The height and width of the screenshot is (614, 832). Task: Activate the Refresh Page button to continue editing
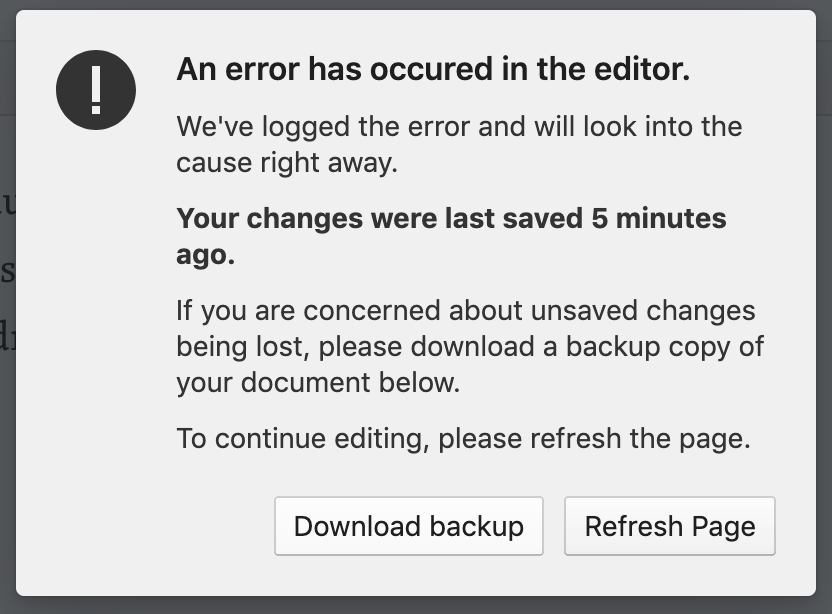(x=669, y=526)
